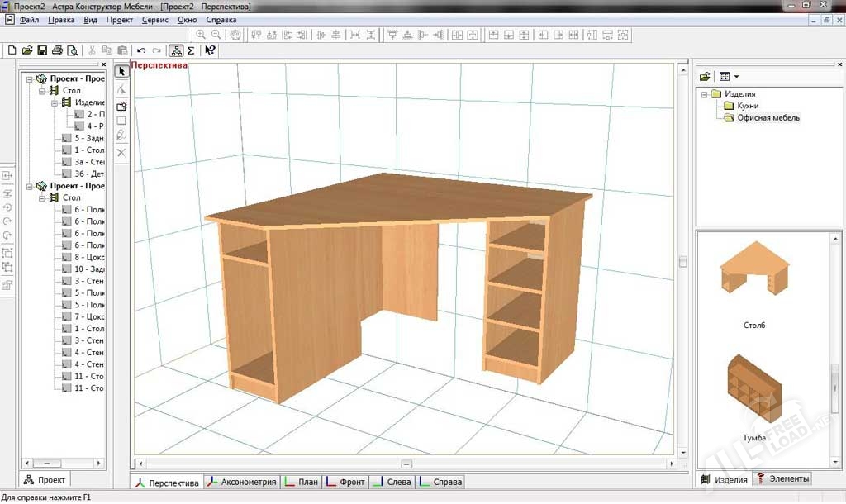846x504 pixels.
Task: Click the zoom in magnifier icon
Action: [201, 35]
